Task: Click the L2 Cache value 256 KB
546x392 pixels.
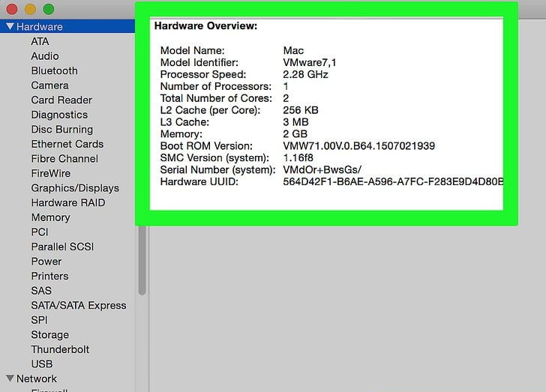Action: pos(301,110)
